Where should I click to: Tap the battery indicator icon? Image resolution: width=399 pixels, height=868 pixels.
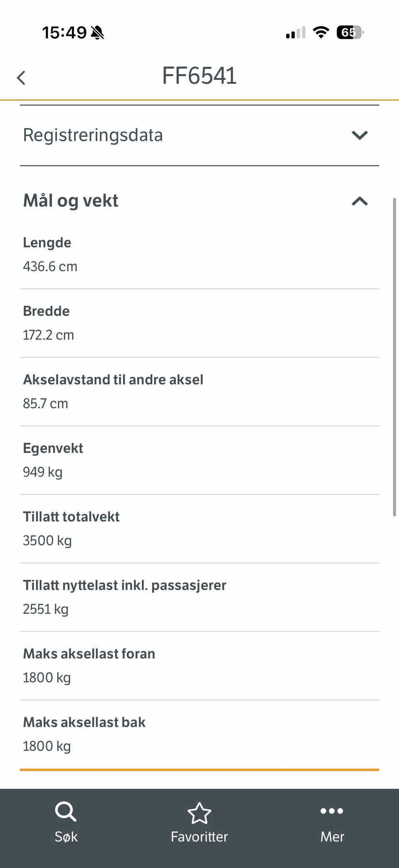click(x=350, y=32)
